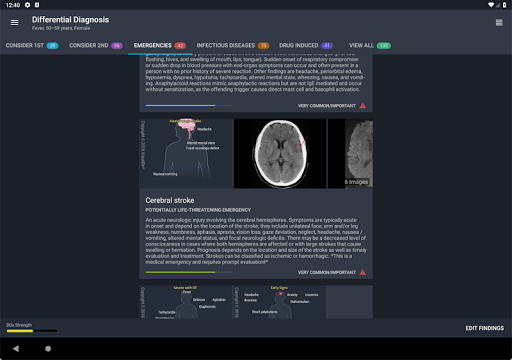Tap the settings gear in status bar
Image resolution: width=512 pixels, height=360 pixels.
[x=27, y=5]
